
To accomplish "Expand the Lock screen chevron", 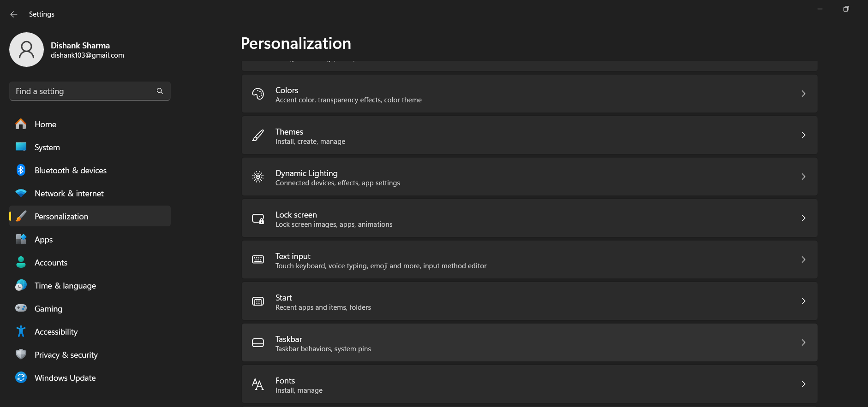I will [x=803, y=218].
